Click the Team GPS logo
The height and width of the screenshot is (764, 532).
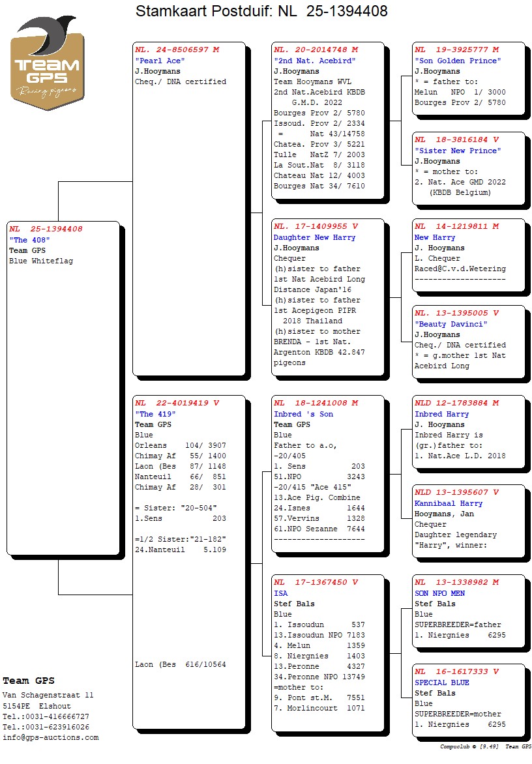pos(47,64)
